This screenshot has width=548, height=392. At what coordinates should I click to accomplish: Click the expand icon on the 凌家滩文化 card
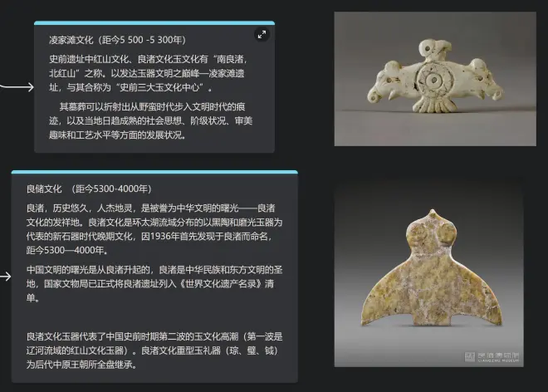pyautogui.click(x=262, y=34)
